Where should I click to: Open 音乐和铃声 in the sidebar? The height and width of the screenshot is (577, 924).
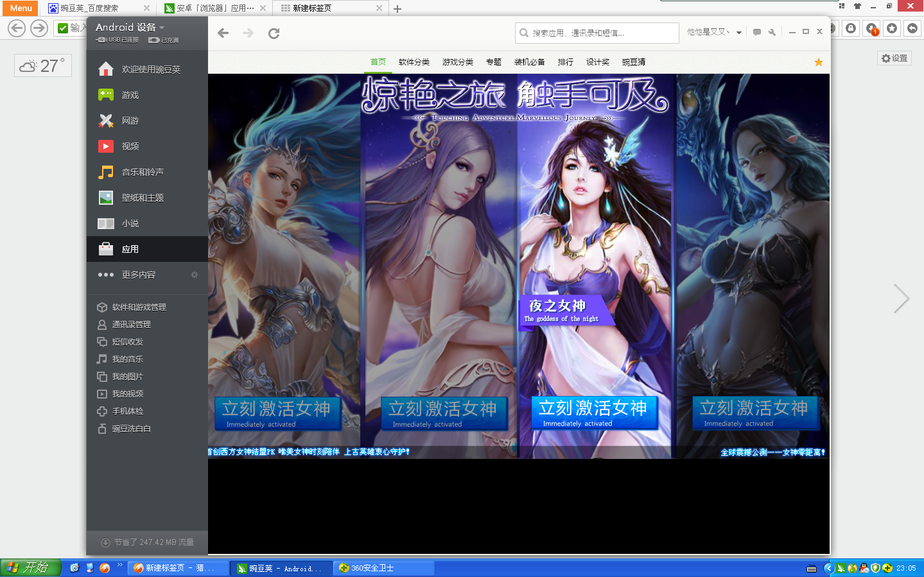pos(142,172)
